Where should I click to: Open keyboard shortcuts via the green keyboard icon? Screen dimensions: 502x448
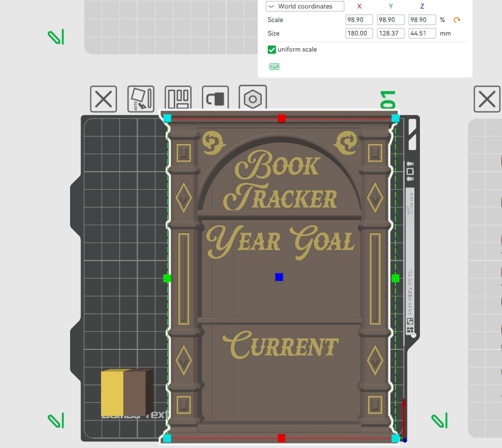pyautogui.click(x=274, y=67)
